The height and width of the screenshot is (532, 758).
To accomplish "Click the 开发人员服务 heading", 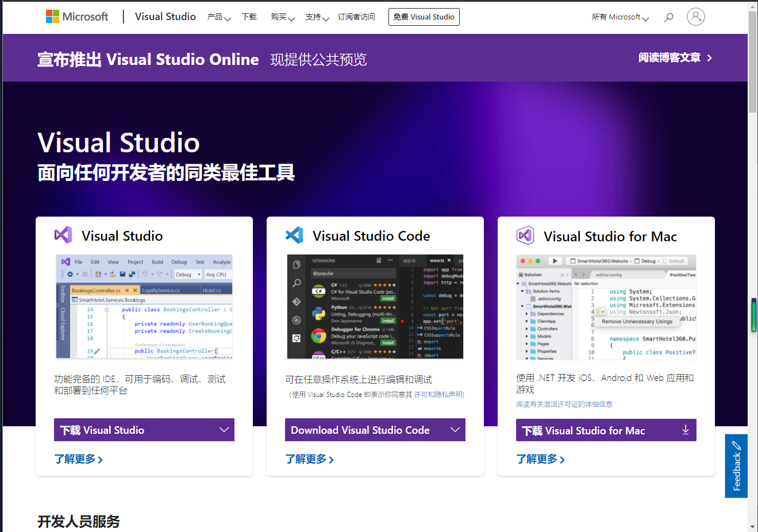I will [79, 521].
